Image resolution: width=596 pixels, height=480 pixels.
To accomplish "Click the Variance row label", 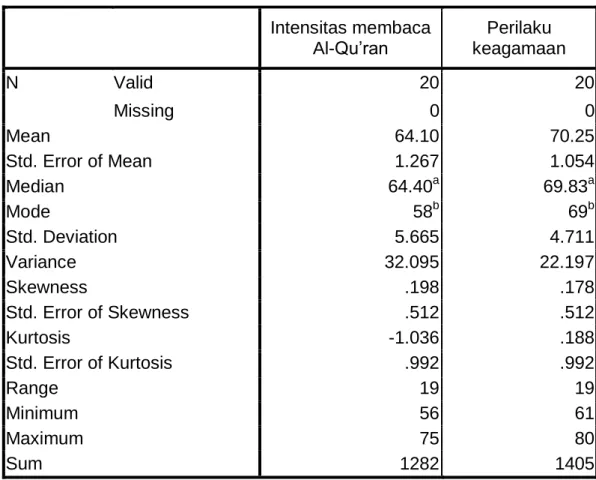I will pyautogui.click(x=41, y=262).
